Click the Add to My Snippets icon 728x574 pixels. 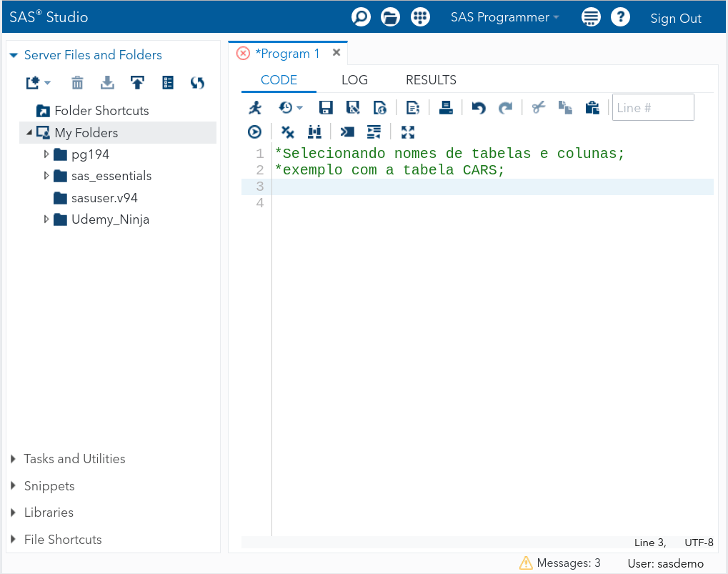(380, 108)
